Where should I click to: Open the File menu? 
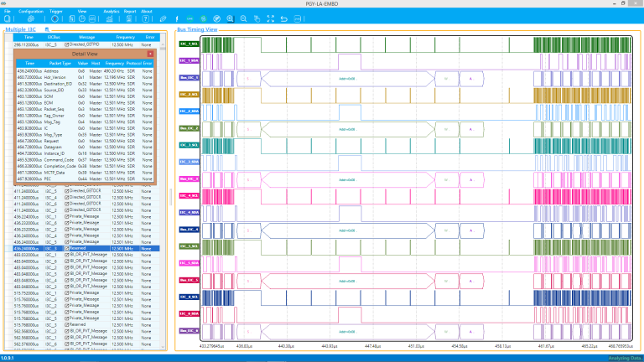(x=7, y=11)
